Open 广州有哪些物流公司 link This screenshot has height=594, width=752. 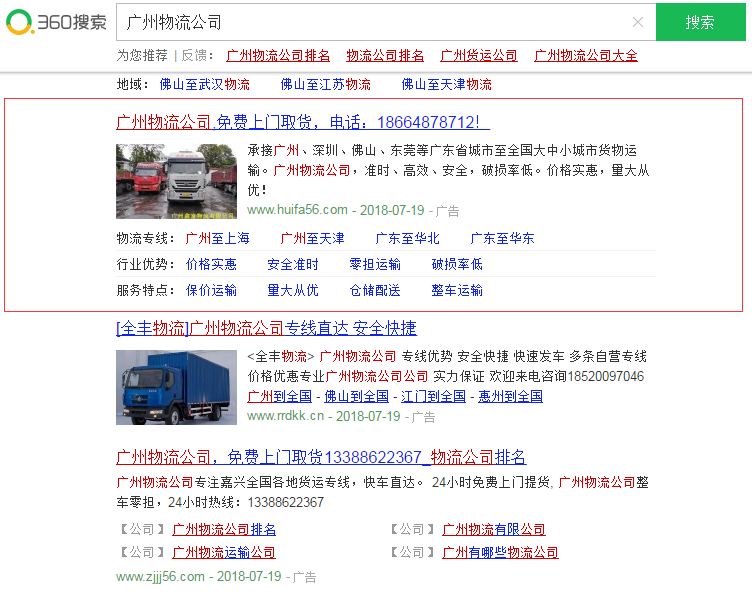(500, 552)
